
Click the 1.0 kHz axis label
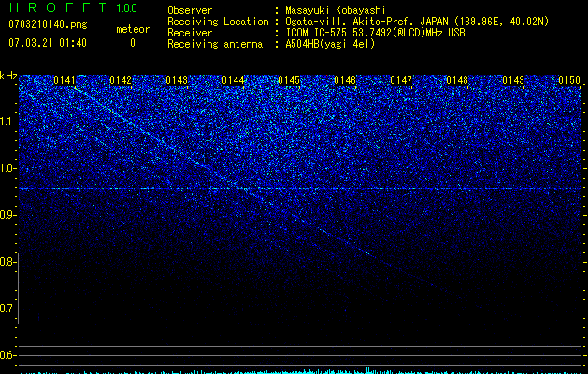(x=7, y=168)
